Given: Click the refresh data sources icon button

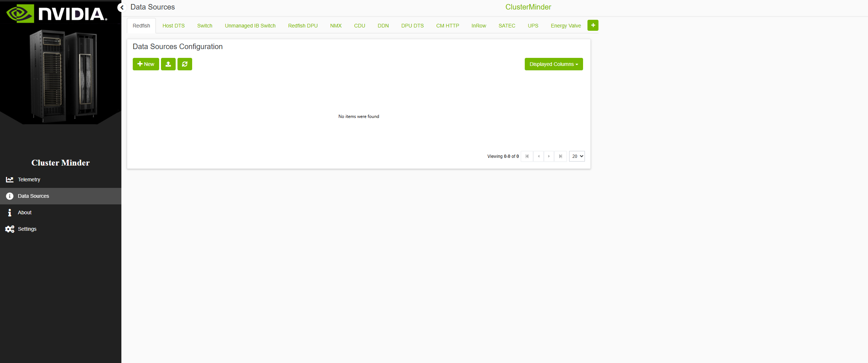Looking at the screenshot, I should [x=185, y=64].
